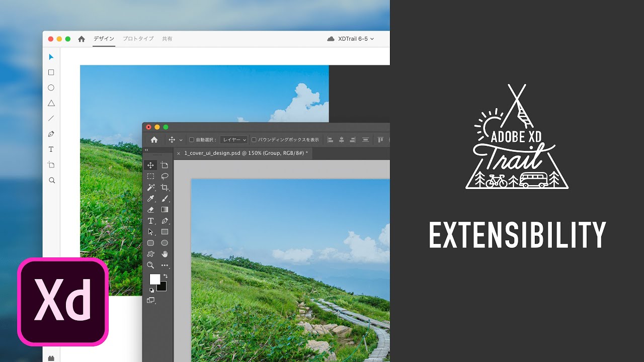
Task: Select the Photoshop Pen tool
Action: pyautogui.click(x=165, y=221)
